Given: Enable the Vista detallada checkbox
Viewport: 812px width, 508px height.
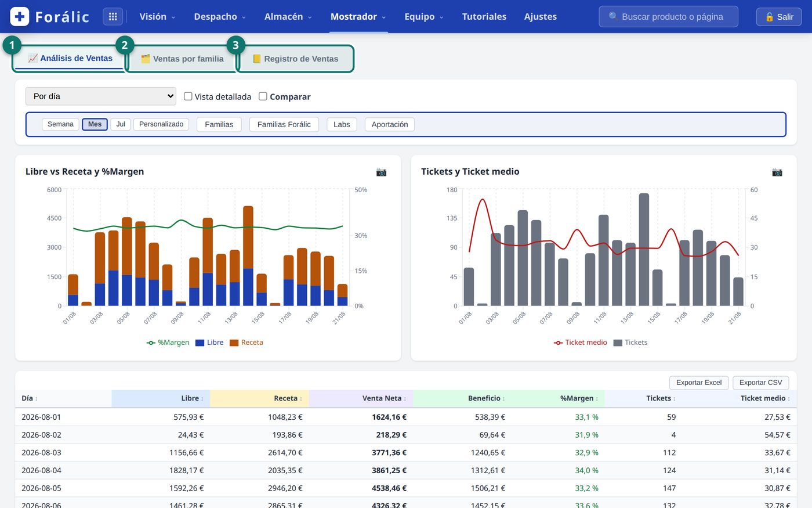Looking at the screenshot, I should pos(188,96).
